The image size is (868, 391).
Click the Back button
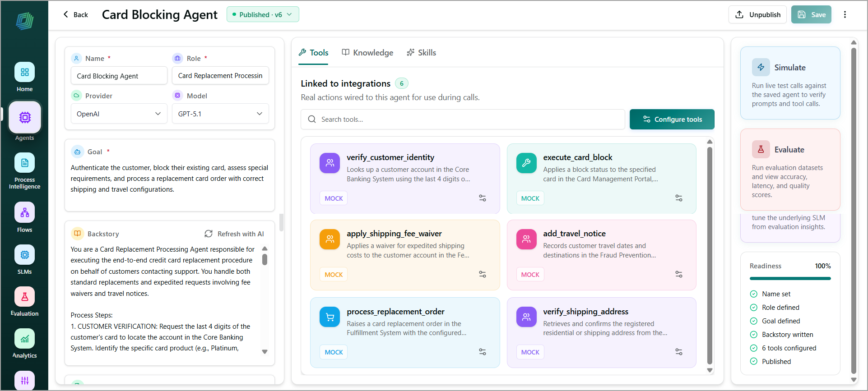[x=75, y=14]
